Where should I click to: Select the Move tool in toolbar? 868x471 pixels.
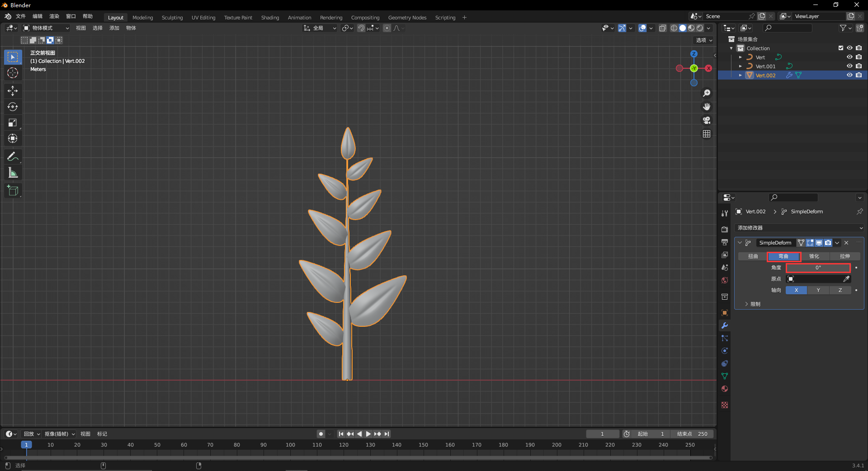click(13, 91)
